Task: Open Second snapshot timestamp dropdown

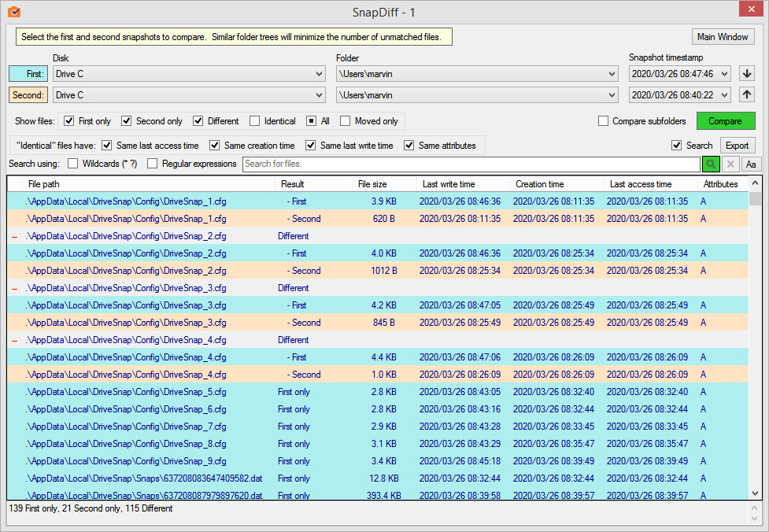Action: click(680, 94)
